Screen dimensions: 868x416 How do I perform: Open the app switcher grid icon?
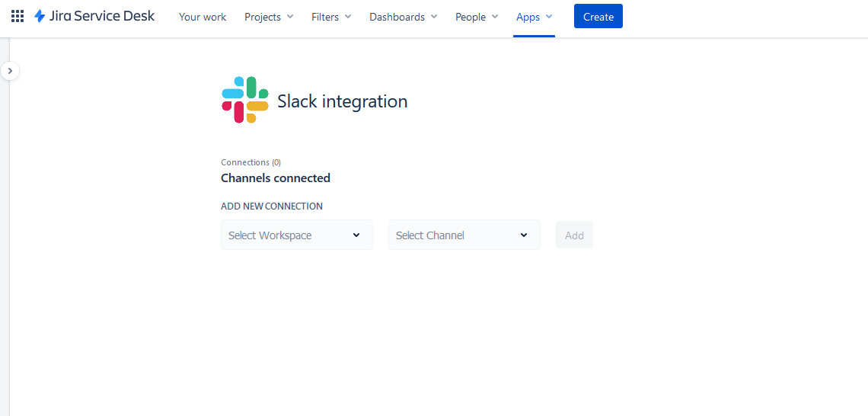tap(18, 16)
